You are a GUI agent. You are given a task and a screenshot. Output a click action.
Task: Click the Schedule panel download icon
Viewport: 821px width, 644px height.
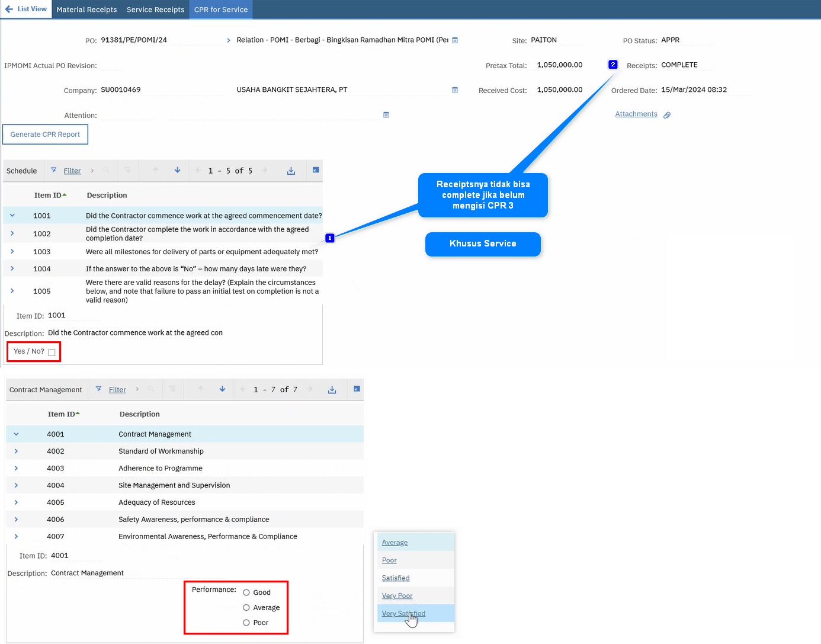click(x=291, y=171)
